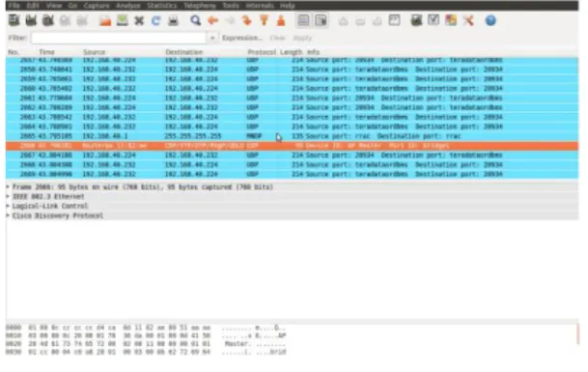588x372 pixels.
Task: Save the capture file
Action: (x=123, y=20)
